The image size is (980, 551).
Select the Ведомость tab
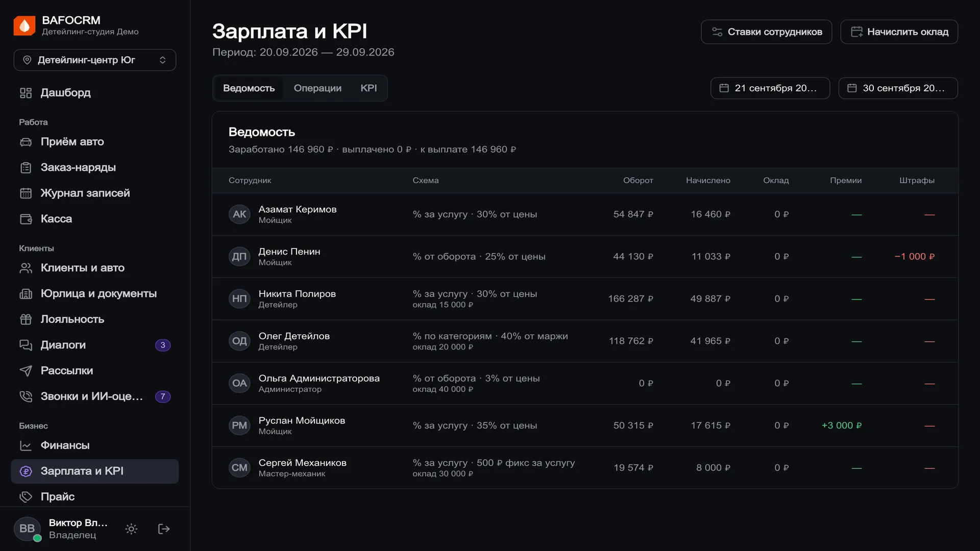click(x=249, y=88)
